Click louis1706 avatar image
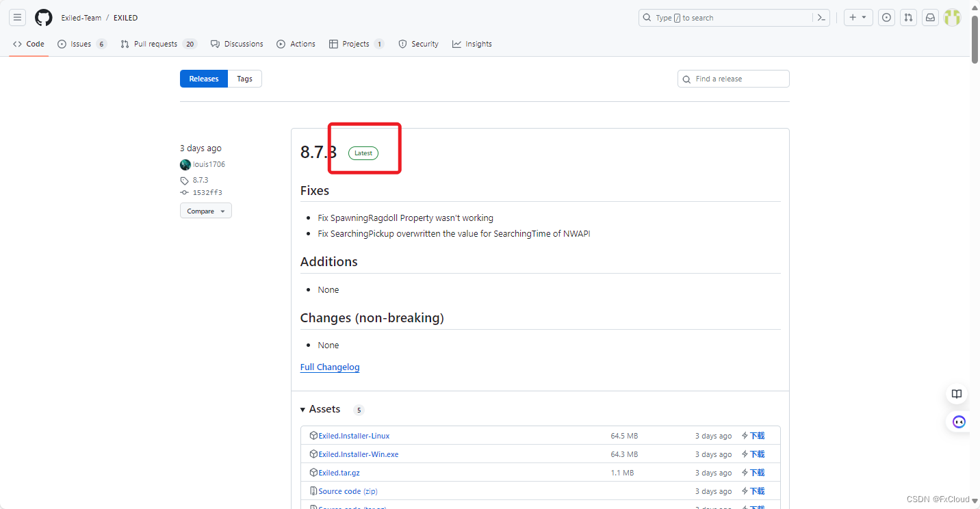 click(x=185, y=165)
